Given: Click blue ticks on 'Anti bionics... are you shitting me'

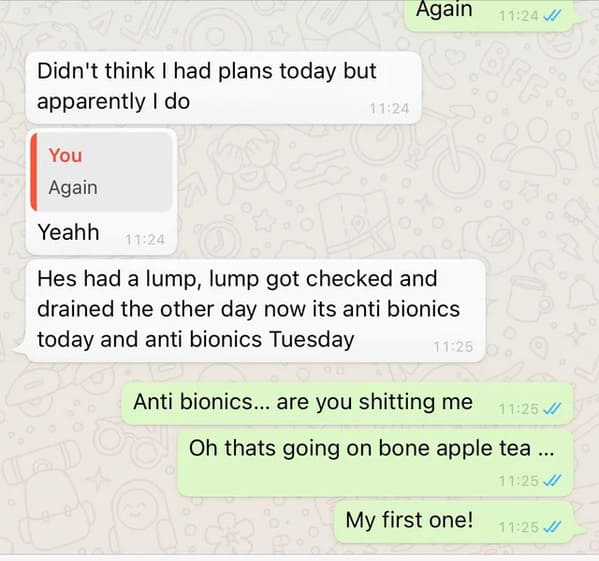Looking at the screenshot, I should (552, 409).
